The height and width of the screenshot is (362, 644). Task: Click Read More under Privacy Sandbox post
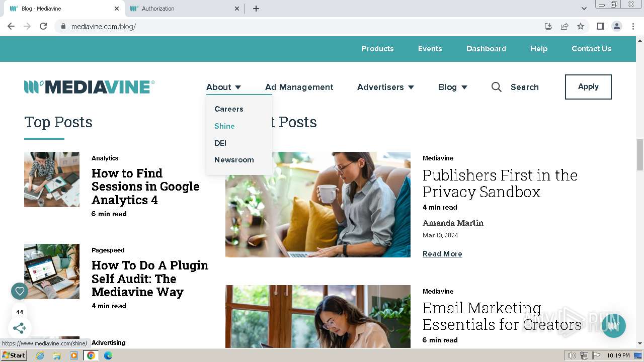pyautogui.click(x=442, y=254)
